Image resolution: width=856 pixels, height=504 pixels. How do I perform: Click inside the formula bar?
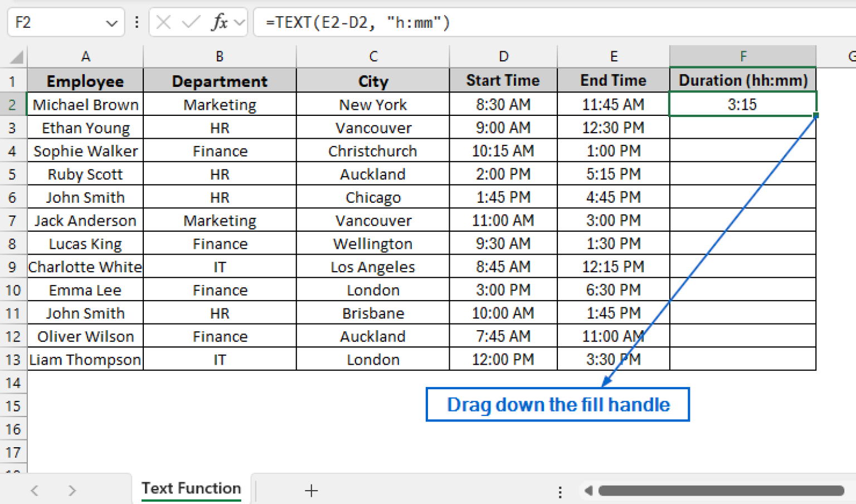pos(390,22)
